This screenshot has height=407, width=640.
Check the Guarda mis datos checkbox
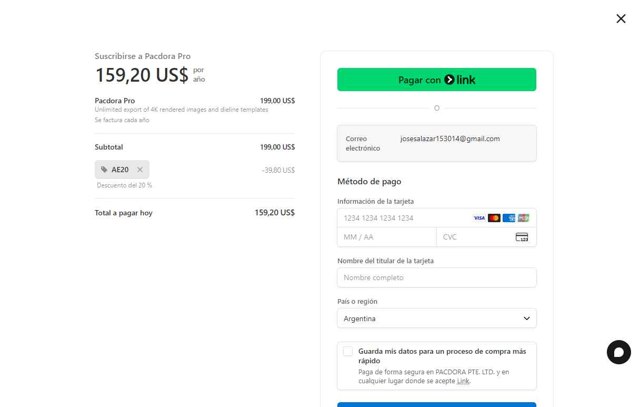coord(348,351)
